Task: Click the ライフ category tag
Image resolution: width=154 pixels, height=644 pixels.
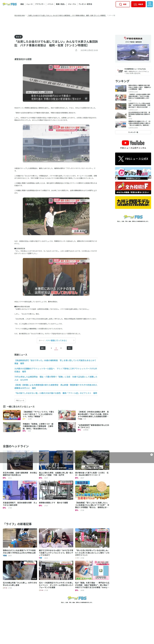Action: 18,37
